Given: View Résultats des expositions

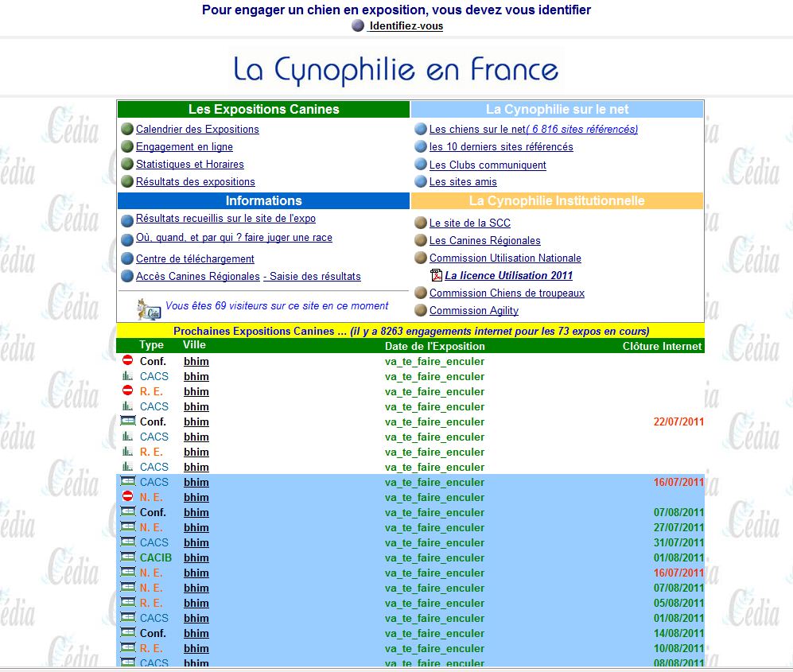Looking at the screenshot, I should click(195, 181).
